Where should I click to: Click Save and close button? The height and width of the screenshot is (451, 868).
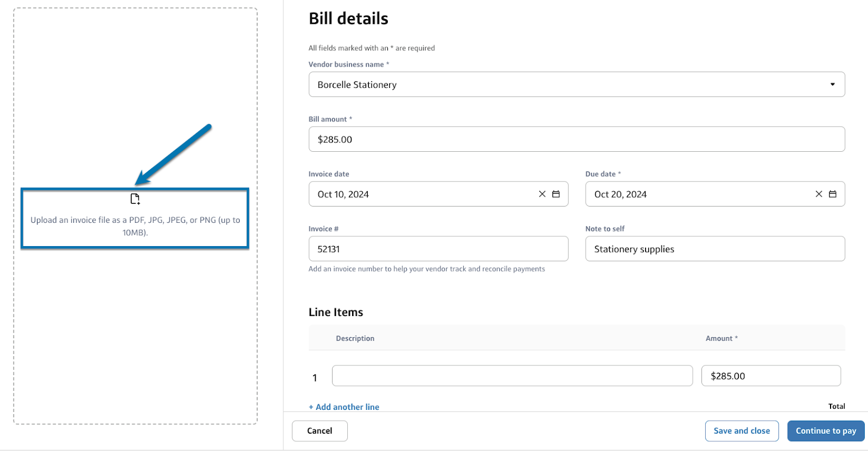(742, 431)
